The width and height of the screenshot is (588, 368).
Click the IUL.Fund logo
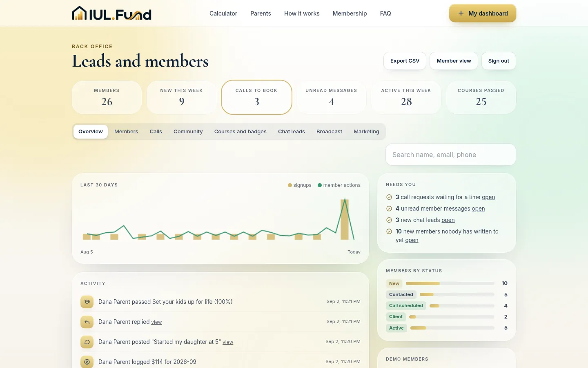111,13
